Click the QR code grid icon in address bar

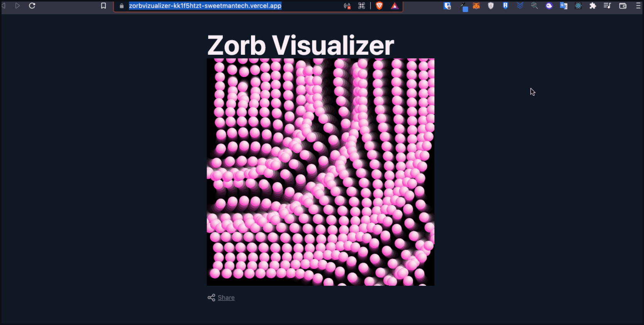point(361,6)
